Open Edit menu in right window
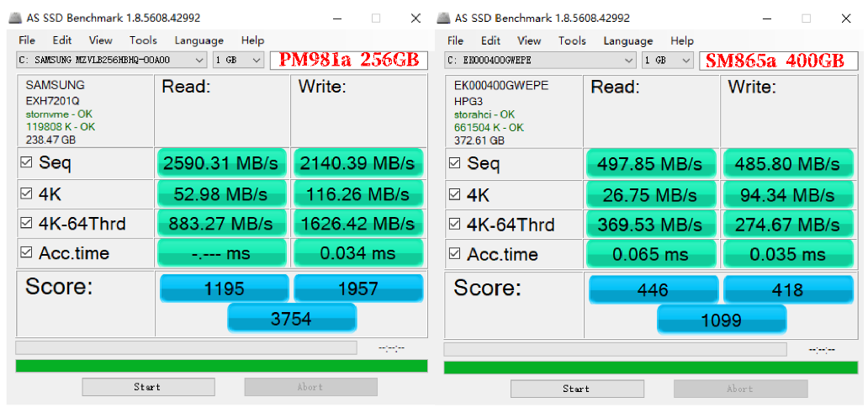The width and height of the screenshot is (868, 413). (x=490, y=40)
